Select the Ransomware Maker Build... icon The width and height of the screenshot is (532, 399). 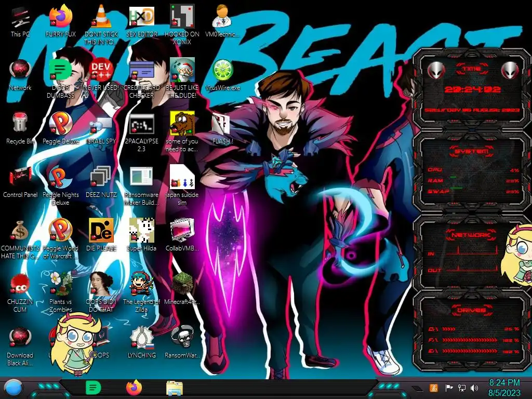(142, 186)
